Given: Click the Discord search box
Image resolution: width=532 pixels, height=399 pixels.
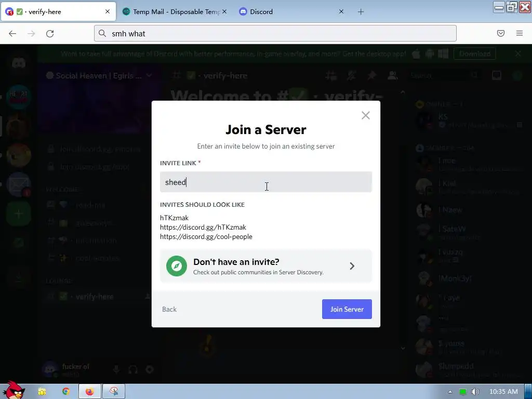Looking at the screenshot, I should pos(445,75).
